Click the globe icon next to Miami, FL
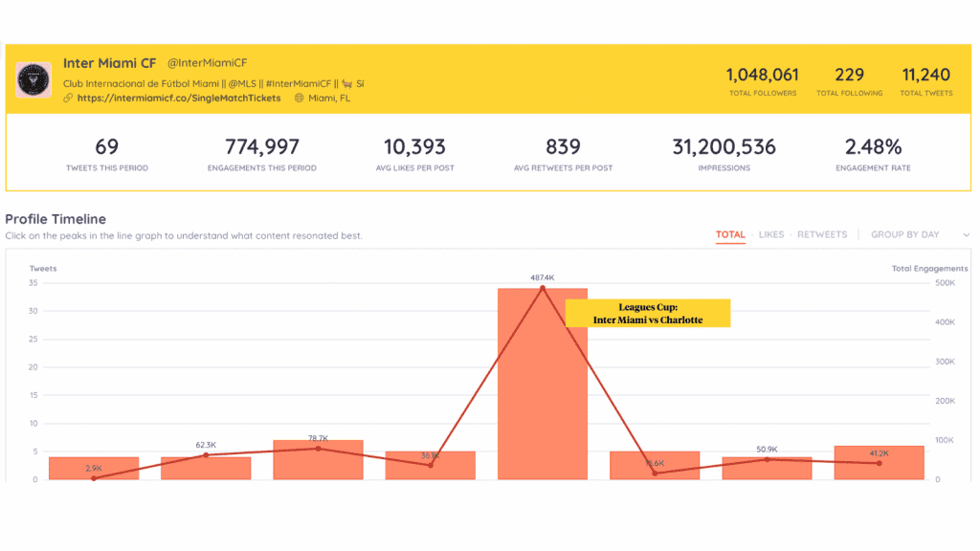The width and height of the screenshot is (980, 551). click(x=300, y=99)
